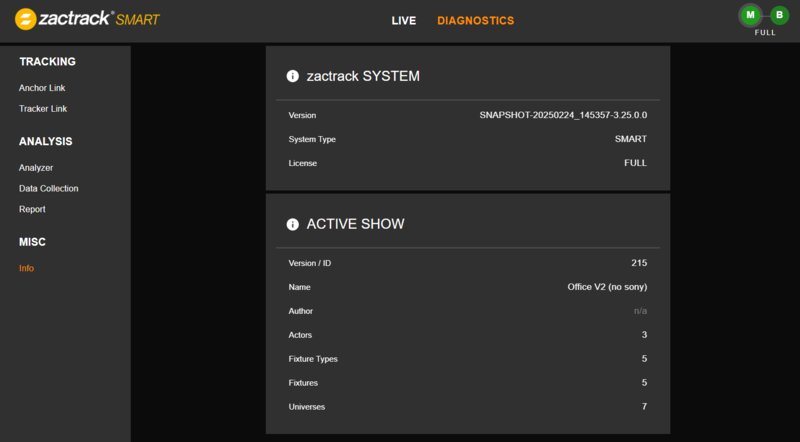800x442 pixels.
Task: Click the Fixture Types count 5
Action: pos(644,359)
